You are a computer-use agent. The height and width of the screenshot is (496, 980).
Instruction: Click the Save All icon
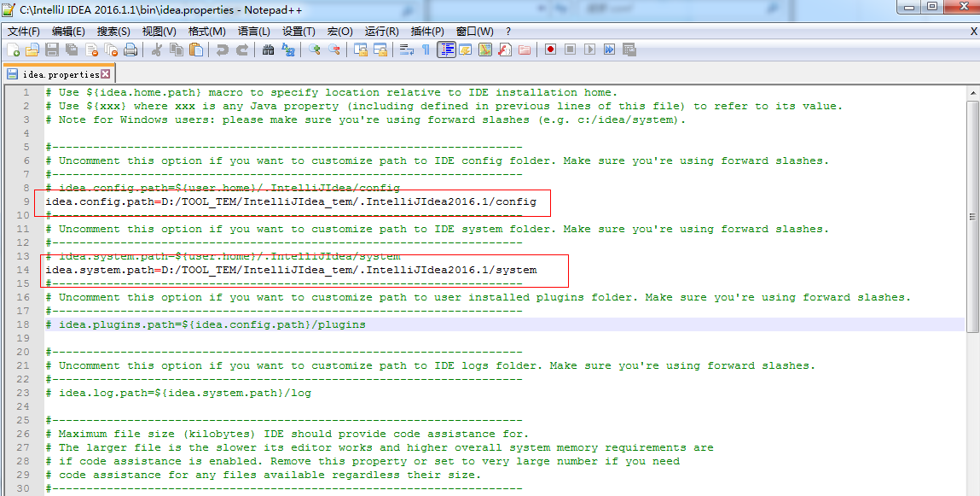pos(72,50)
